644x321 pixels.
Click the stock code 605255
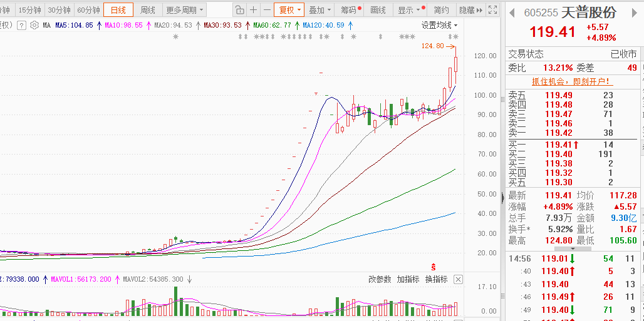pos(541,13)
